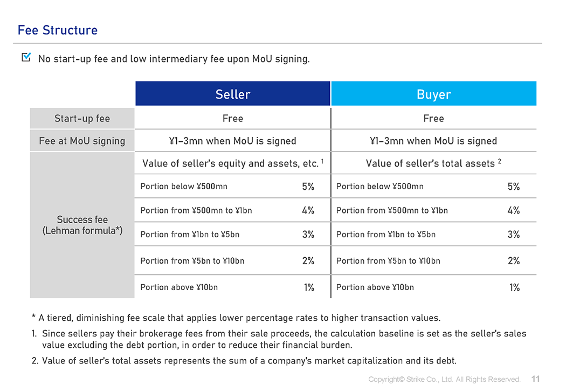Click Seller's Portion from ¥1bn to ¥5bn text
Viewport: 566px width, 392px height.
coord(190,235)
